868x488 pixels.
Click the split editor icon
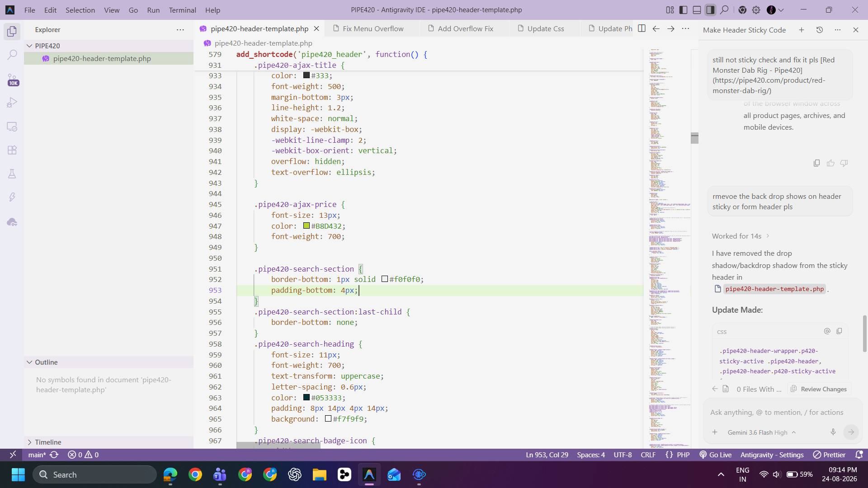(642, 28)
